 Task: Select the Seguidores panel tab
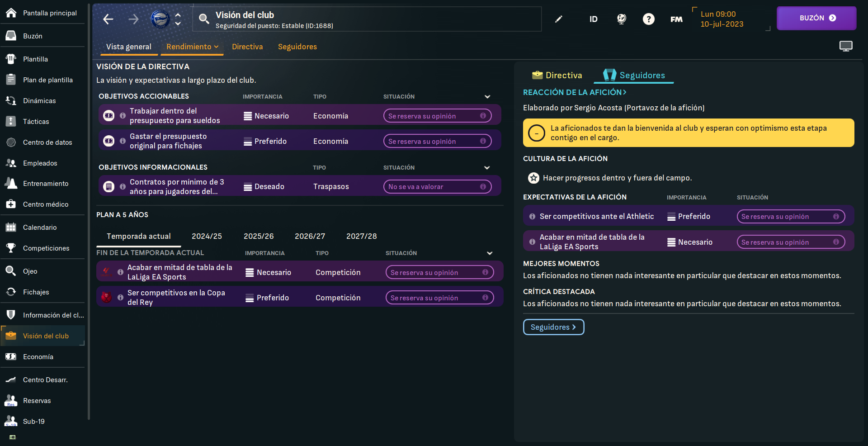point(634,75)
